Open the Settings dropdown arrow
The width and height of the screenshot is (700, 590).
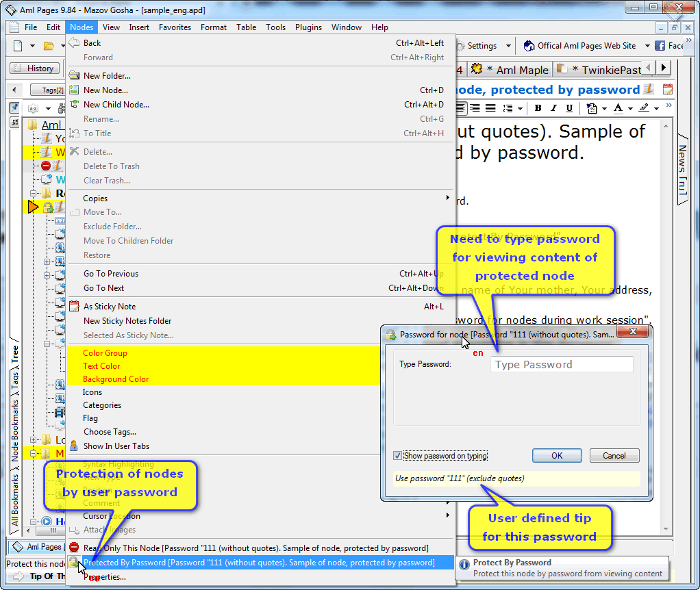click(508, 46)
